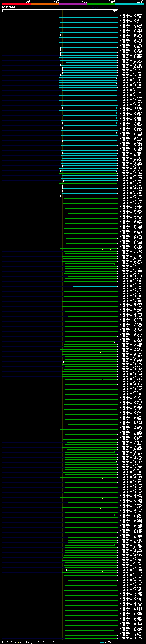Select hit label UniRef100_Q111M3

point(131,135)
